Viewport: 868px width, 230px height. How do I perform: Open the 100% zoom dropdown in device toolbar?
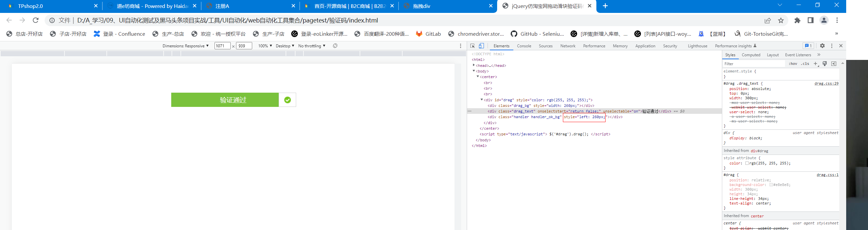click(265, 46)
